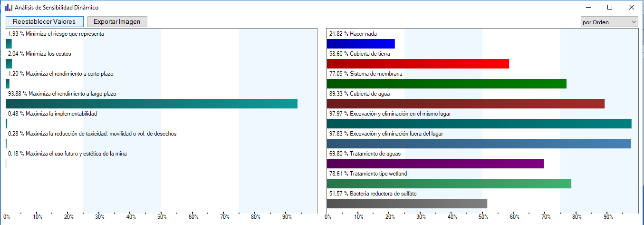Click the dark red 'Cubierta de agua' bar
The image size is (644, 225).
466,104
